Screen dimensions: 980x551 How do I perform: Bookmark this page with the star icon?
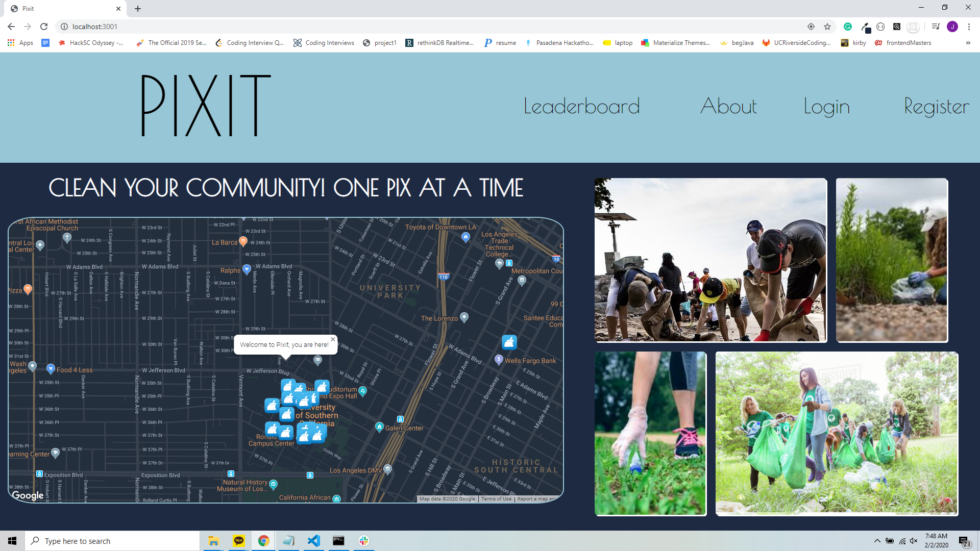(827, 27)
